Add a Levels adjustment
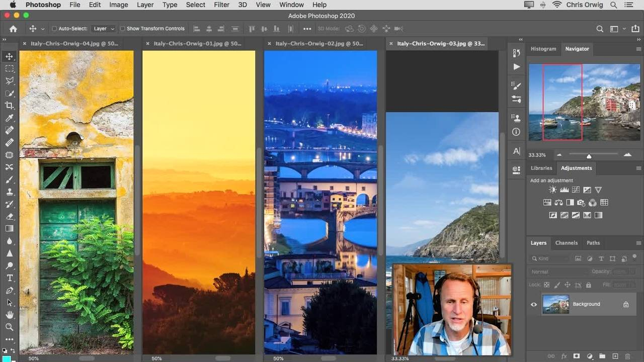Screen dimensions: 644x362 click(564, 190)
